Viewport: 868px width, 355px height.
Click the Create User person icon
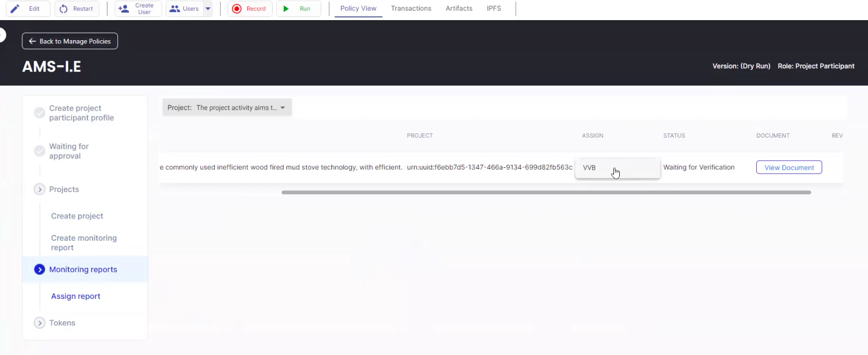[x=124, y=8]
